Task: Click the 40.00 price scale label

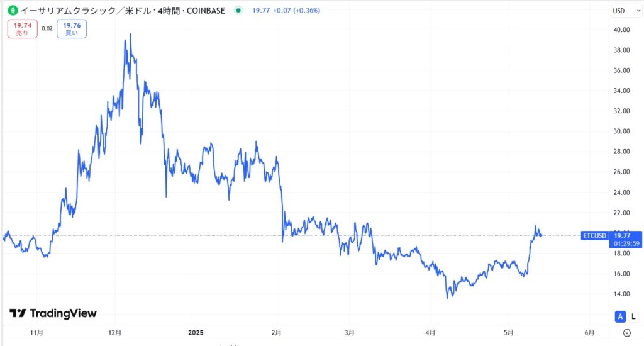Action: pos(621,30)
